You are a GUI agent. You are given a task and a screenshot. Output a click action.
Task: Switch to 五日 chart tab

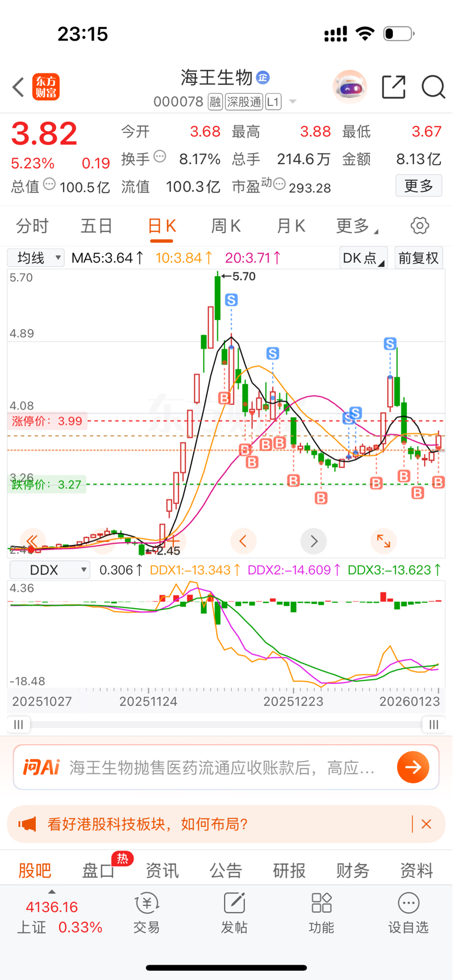coord(97,225)
